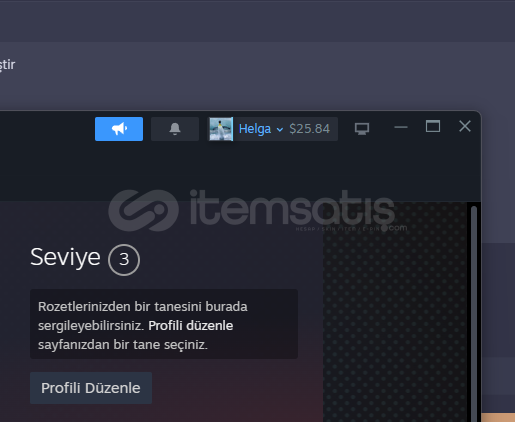515x422 pixels.
Task: Click the Helga username text
Action: click(x=255, y=129)
